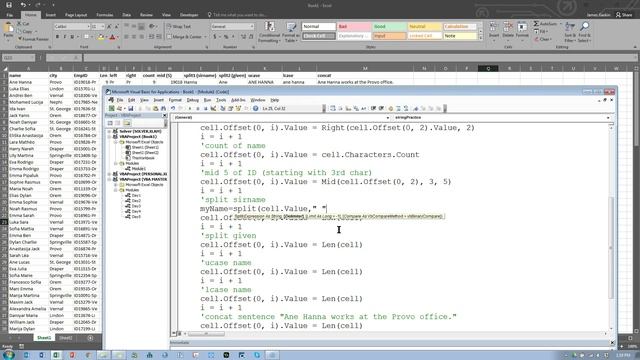Click the red font color swatch
The height and width of the screenshot is (360, 640).
tap(112, 37)
